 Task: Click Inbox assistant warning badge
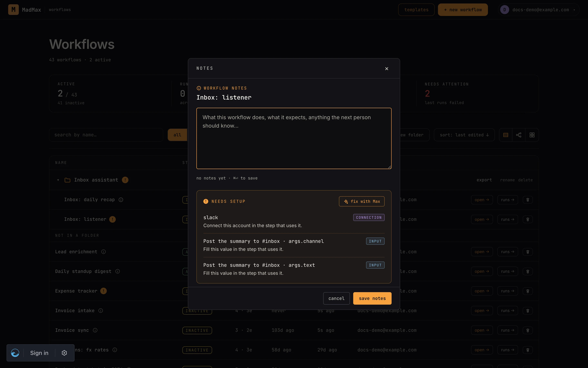125,180
